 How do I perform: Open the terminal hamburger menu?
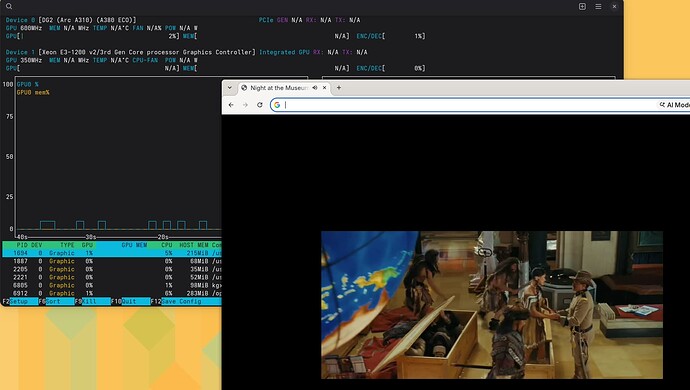tap(598, 7)
